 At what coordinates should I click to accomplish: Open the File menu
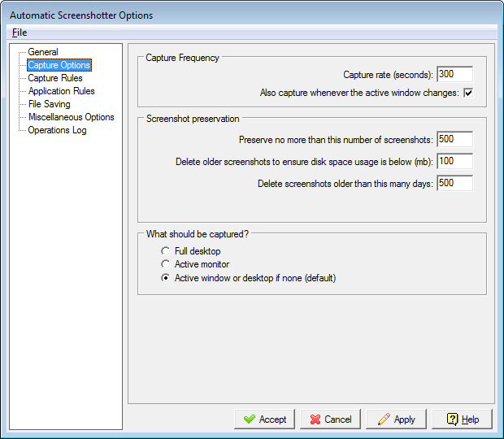[x=20, y=33]
